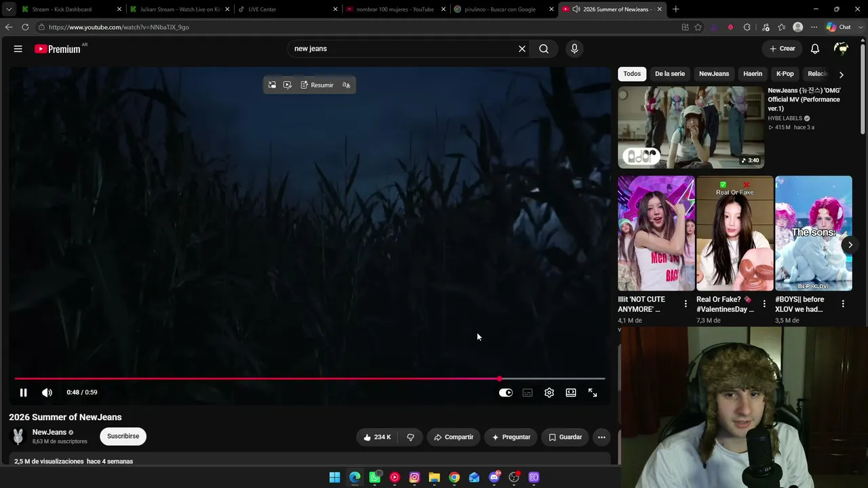Screen dimensions: 868x488
Task: Open the NewJeans channel name link
Action: [x=50, y=432]
